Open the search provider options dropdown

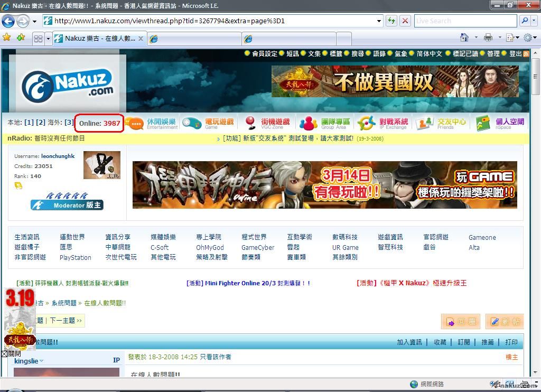pyautogui.click(x=534, y=21)
